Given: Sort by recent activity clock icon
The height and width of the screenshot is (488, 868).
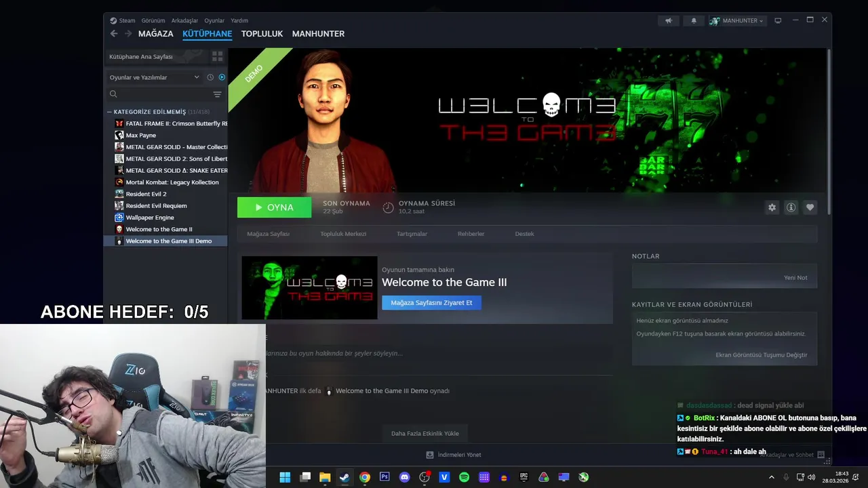Looking at the screenshot, I should (210, 77).
